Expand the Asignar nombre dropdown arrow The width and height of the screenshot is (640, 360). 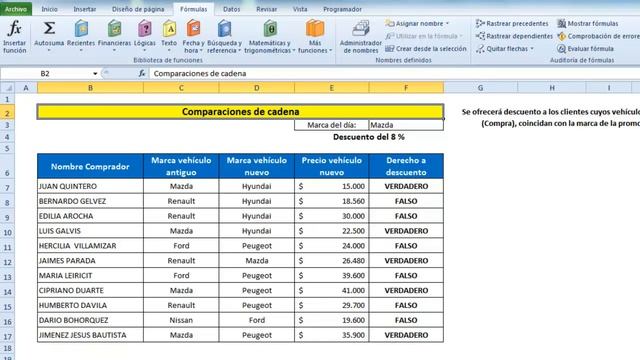coord(447,24)
